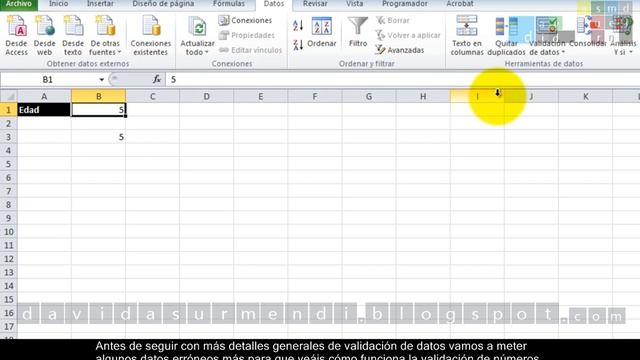The width and height of the screenshot is (640, 360).
Task: Select row 1 header
Action: tap(9, 110)
